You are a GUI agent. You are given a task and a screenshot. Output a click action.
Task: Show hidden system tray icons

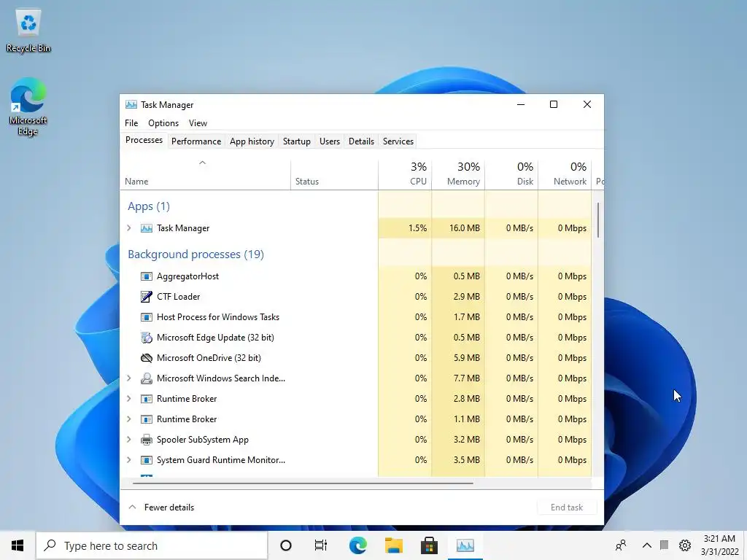click(646, 545)
